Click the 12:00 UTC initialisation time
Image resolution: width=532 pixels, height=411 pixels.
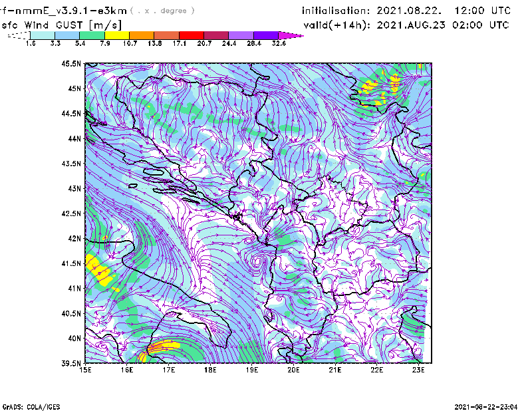(x=483, y=11)
